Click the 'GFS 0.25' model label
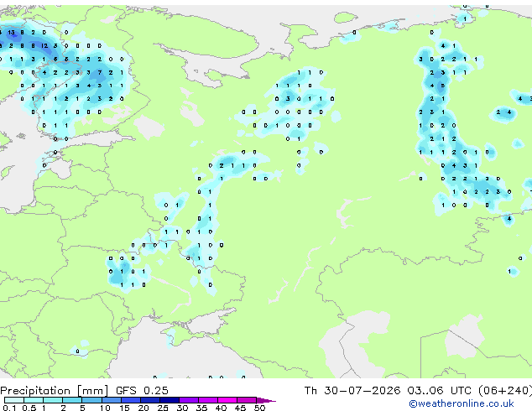 coord(142,391)
